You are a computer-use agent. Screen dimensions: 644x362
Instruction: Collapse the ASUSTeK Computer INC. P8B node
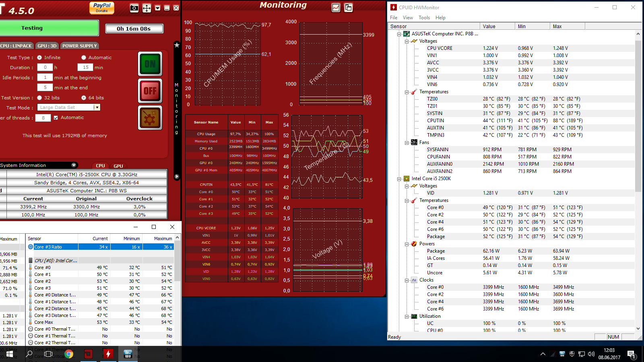(x=399, y=34)
